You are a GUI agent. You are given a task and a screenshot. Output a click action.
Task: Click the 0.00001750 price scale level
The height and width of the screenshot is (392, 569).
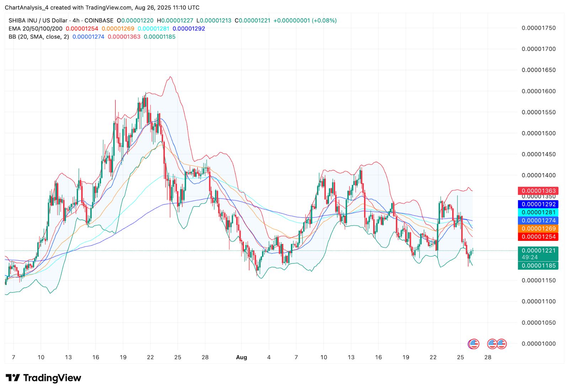click(538, 28)
